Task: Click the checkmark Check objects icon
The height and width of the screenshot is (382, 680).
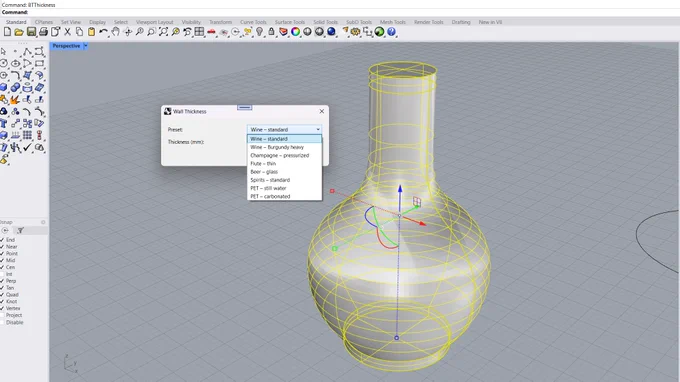Action: (27, 148)
